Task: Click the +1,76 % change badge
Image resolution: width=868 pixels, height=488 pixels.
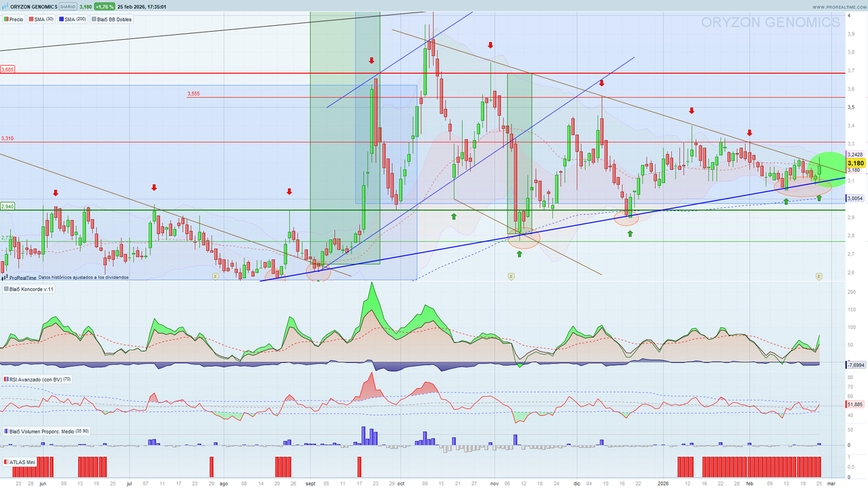Action: [106, 7]
